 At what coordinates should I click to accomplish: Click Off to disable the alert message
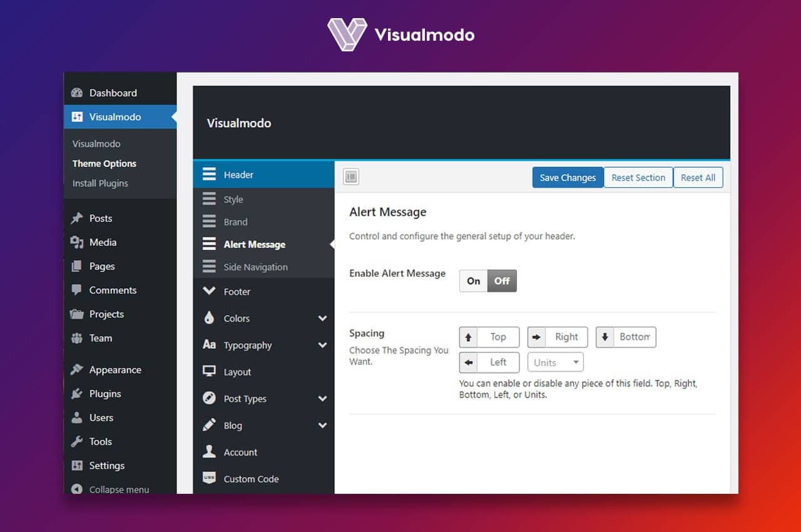coord(502,280)
